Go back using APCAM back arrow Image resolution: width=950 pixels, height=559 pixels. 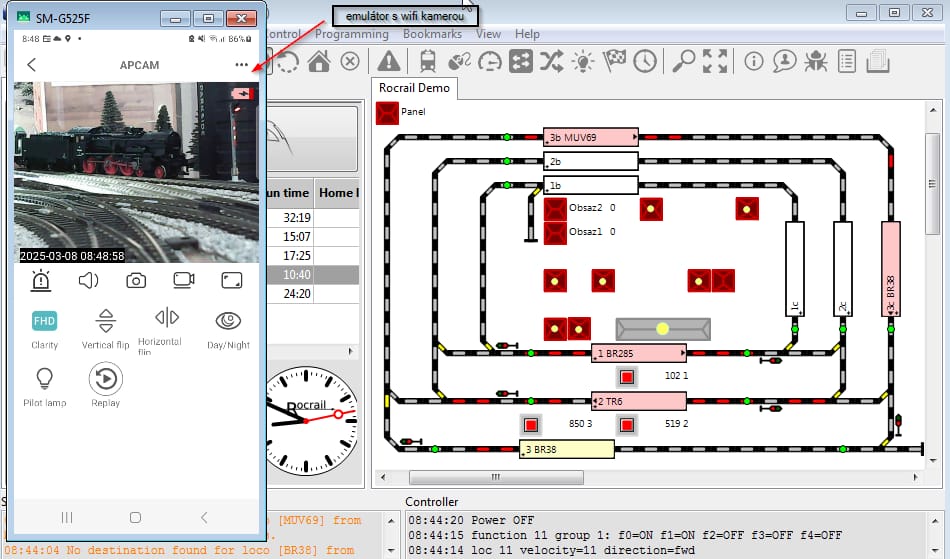[x=32, y=65]
